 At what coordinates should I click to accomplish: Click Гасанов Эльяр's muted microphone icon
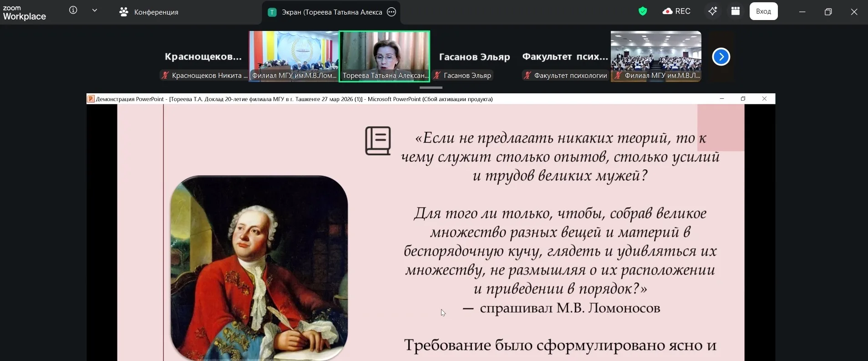(x=437, y=76)
